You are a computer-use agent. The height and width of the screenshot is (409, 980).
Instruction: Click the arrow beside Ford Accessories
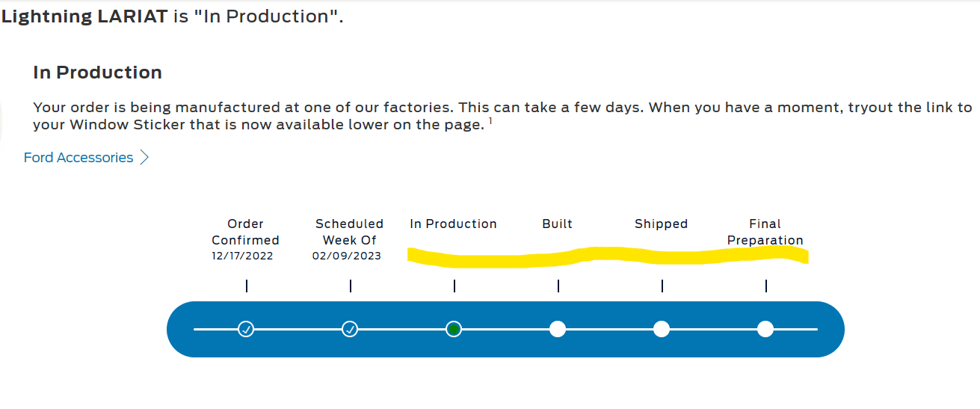[x=145, y=158]
